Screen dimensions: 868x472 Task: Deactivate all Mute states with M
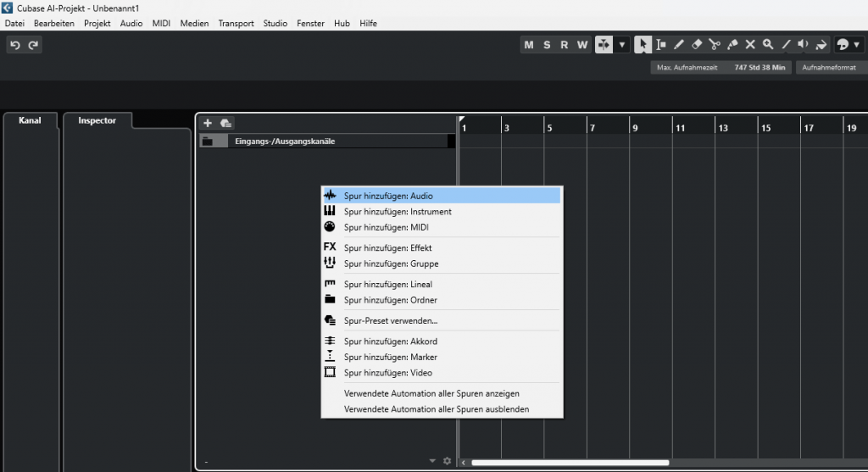(529, 45)
